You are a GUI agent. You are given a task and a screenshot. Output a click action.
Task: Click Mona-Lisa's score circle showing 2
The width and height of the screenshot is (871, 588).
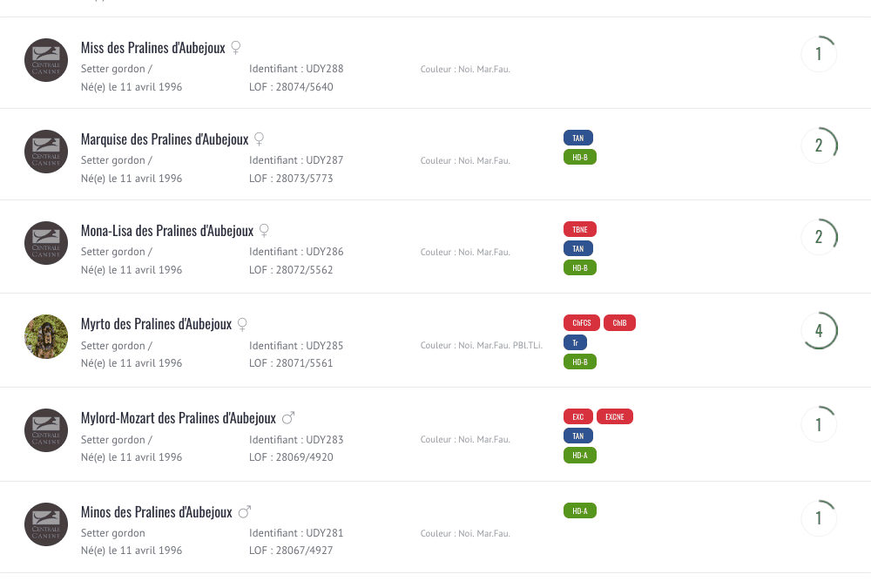pos(819,237)
